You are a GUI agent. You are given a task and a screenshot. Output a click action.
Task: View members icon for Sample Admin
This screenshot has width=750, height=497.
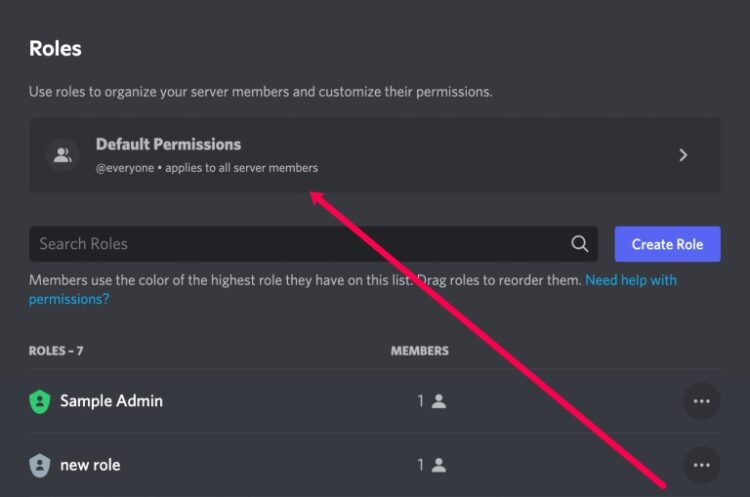439,401
